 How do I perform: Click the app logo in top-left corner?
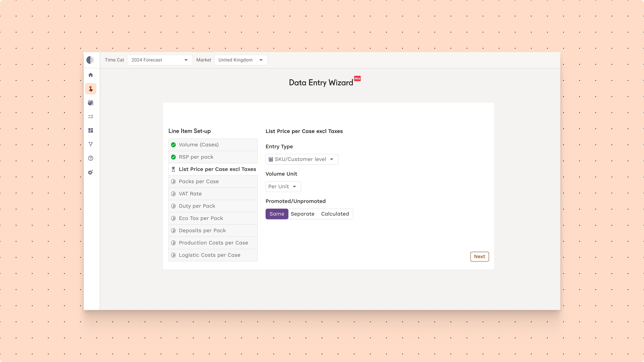pos(90,60)
